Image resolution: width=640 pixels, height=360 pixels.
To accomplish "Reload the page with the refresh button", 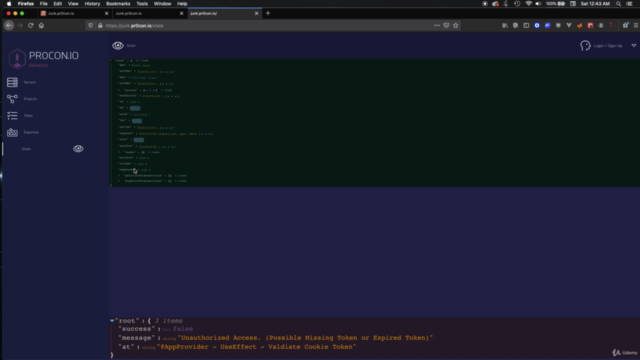I will point(31,25).
